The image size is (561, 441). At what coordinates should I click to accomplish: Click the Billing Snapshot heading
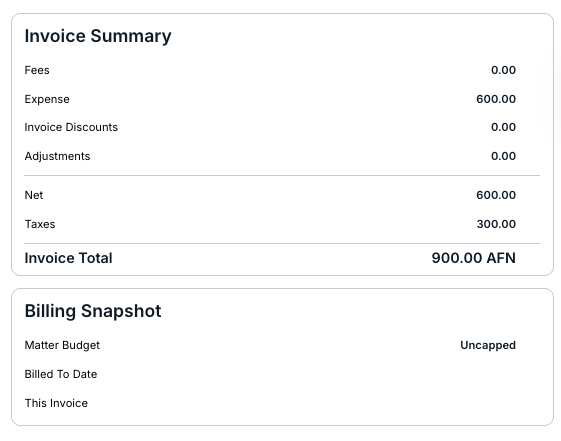coord(93,311)
